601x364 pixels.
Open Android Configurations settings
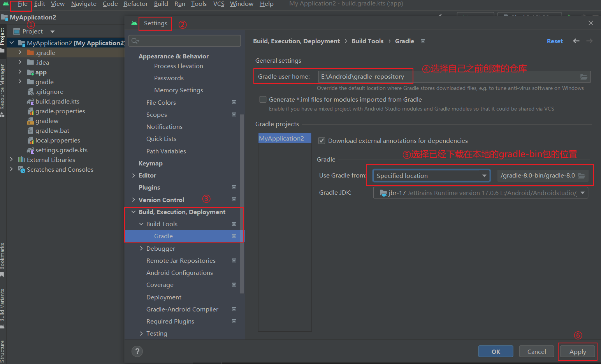179,273
